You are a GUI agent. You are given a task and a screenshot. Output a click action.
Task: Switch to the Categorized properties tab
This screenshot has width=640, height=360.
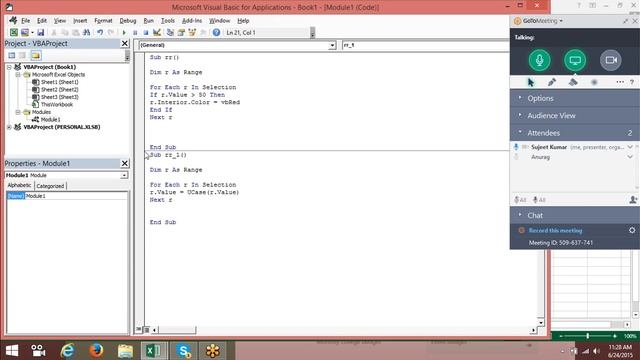tap(50, 186)
